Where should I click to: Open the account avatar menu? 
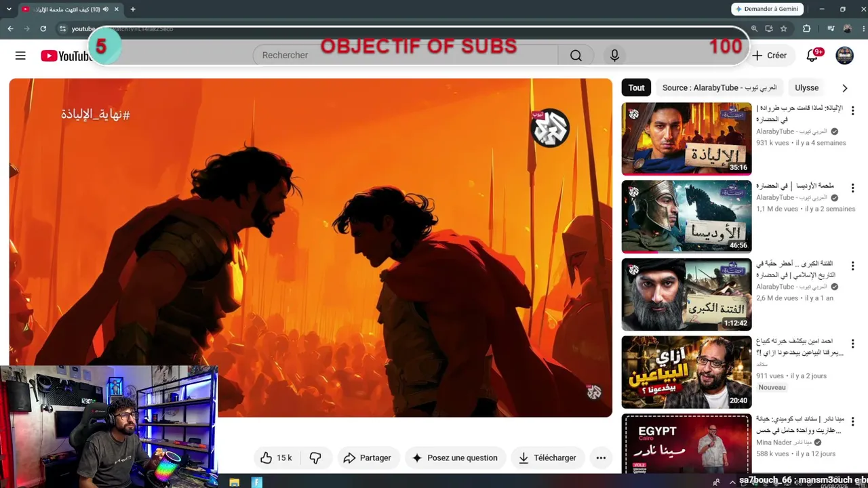[x=844, y=56]
